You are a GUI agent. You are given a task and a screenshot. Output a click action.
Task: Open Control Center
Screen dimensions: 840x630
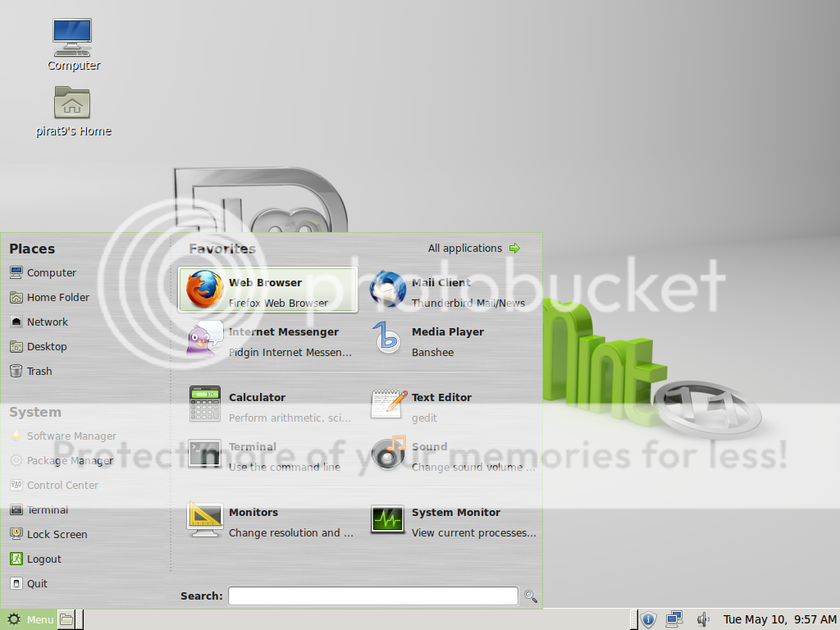pos(54,486)
